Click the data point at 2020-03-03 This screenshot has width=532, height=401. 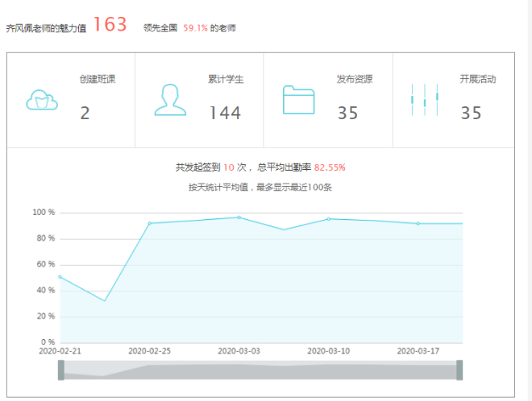point(239,217)
